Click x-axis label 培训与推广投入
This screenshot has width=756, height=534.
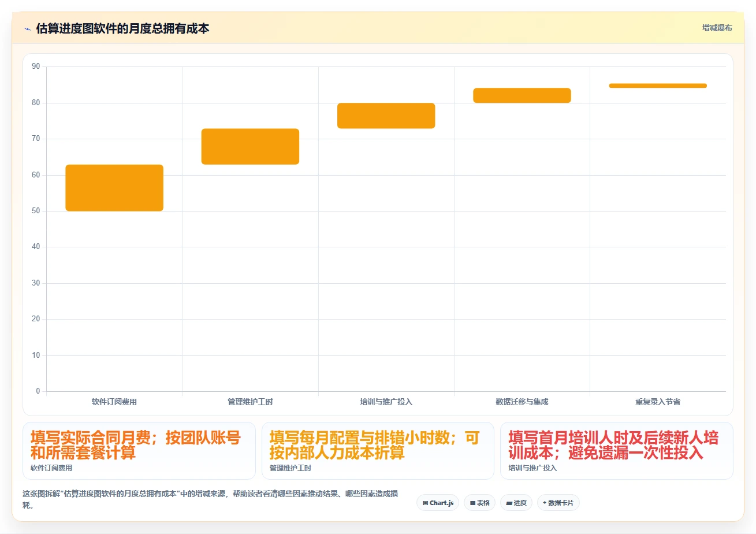[386, 402]
